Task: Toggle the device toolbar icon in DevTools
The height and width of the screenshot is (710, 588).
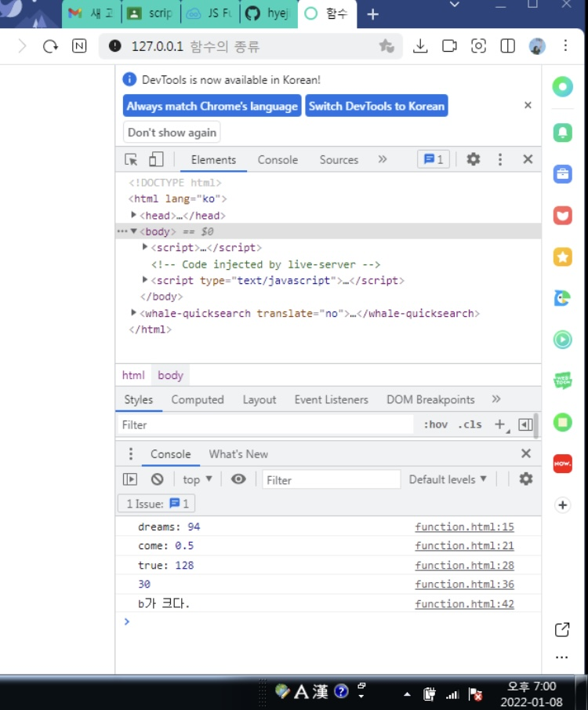Action: pyautogui.click(x=156, y=159)
